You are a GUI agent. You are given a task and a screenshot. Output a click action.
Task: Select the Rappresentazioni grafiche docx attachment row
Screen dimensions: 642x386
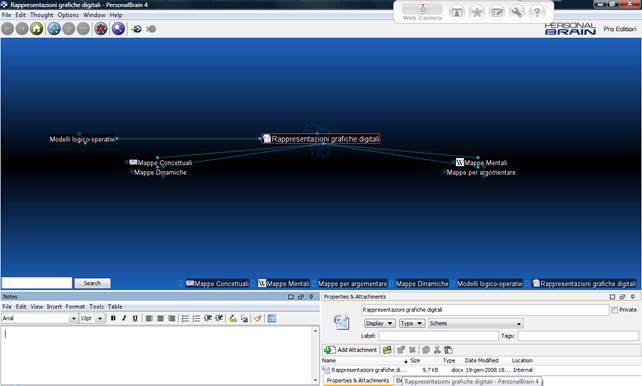tap(481, 370)
